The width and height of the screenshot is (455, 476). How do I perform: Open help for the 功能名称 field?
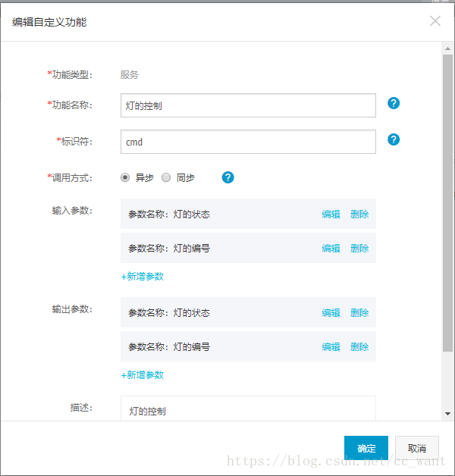click(x=394, y=103)
